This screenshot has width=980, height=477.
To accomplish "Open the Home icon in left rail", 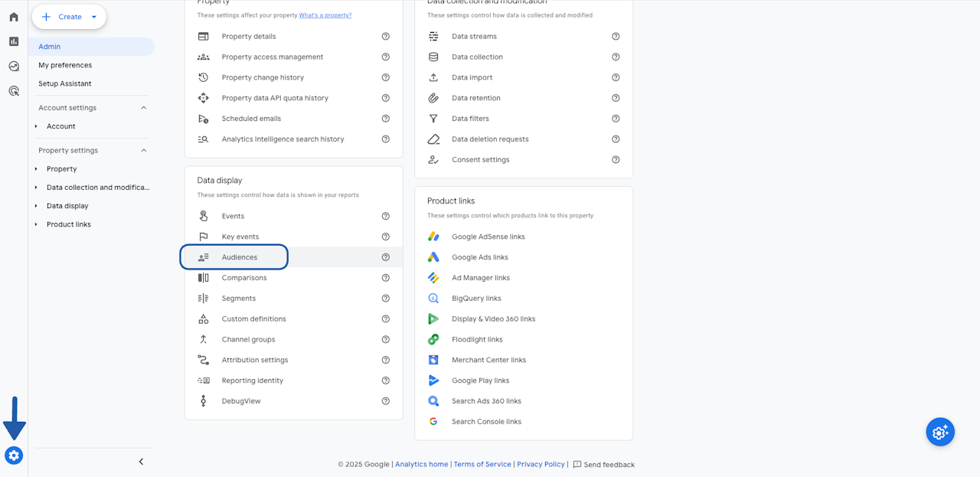I will point(14,17).
